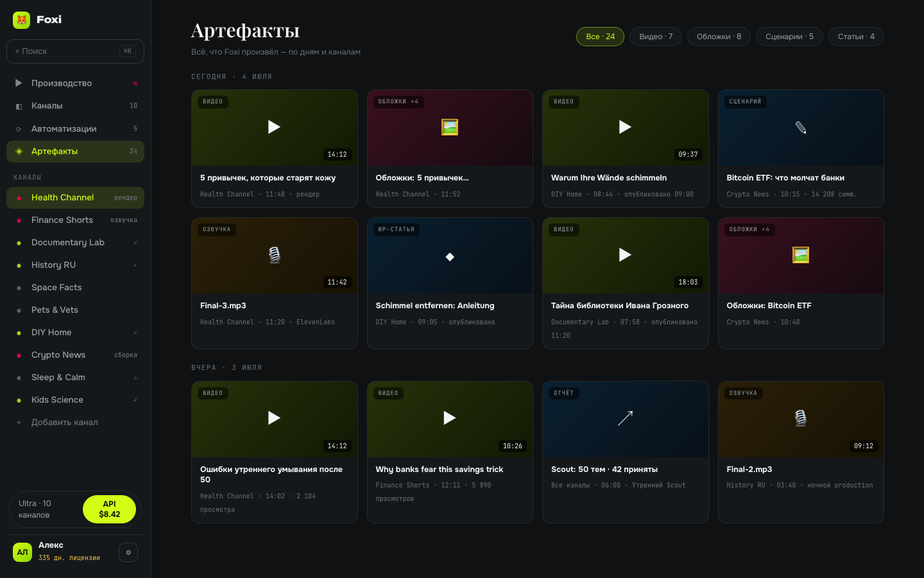
Task: Click the search magnifier icon
Action: coord(17,51)
